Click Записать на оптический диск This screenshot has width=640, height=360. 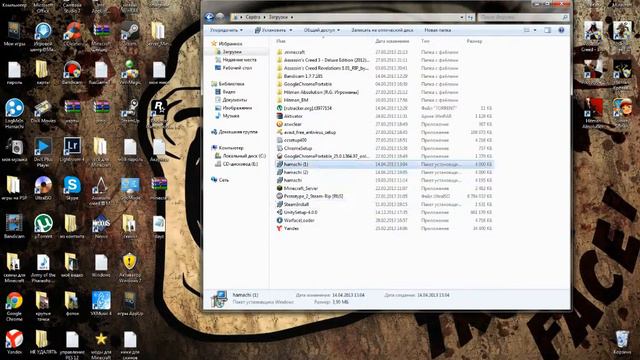[x=382, y=30]
